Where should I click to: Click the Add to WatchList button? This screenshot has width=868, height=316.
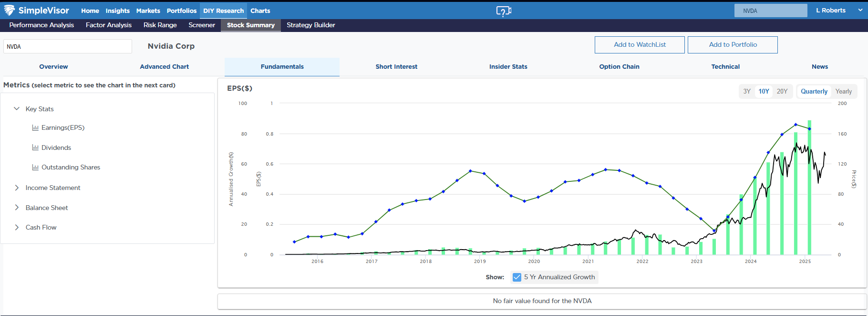pyautogui.click(x=640, y=45)
